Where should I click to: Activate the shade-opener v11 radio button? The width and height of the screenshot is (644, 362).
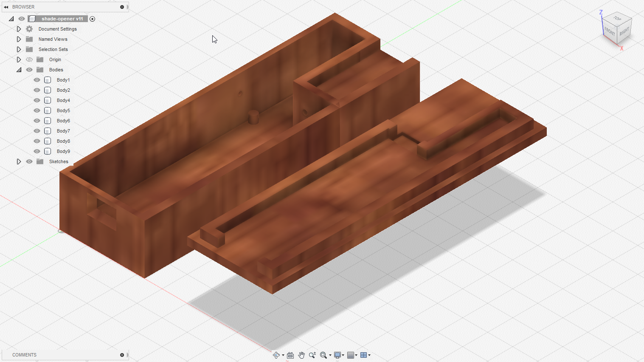click(93, 19)
